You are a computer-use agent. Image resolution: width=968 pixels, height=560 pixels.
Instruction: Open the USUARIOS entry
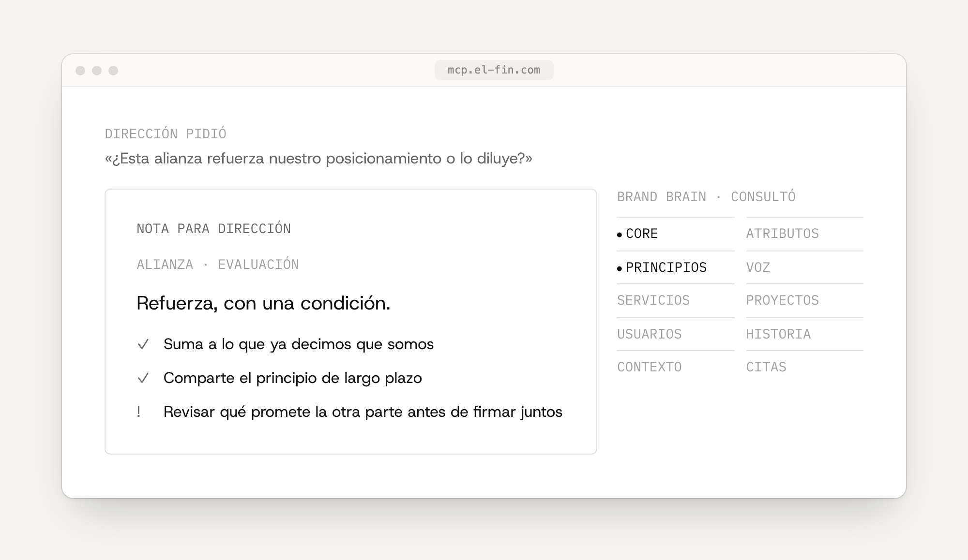pyautogui.click(x=676, y=334)
